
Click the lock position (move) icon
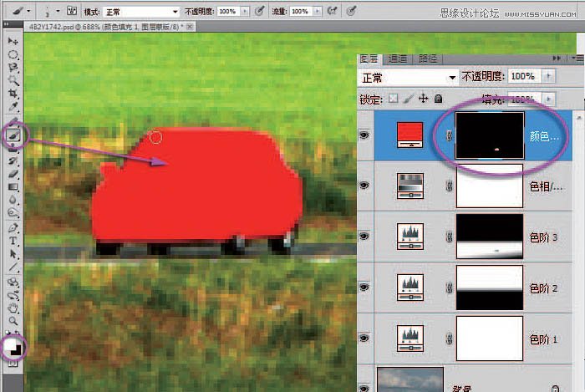(424, 99)
